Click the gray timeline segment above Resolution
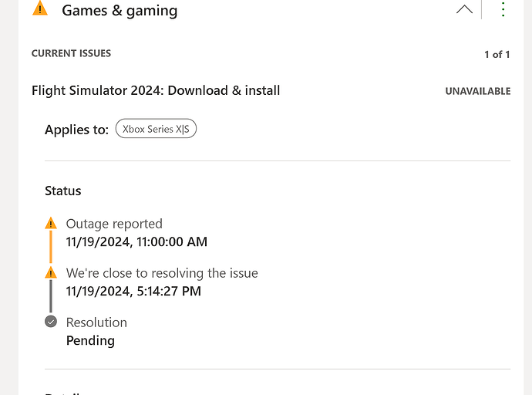The width and height of the screenshot is (532, 395). click(x=51, y=297)
